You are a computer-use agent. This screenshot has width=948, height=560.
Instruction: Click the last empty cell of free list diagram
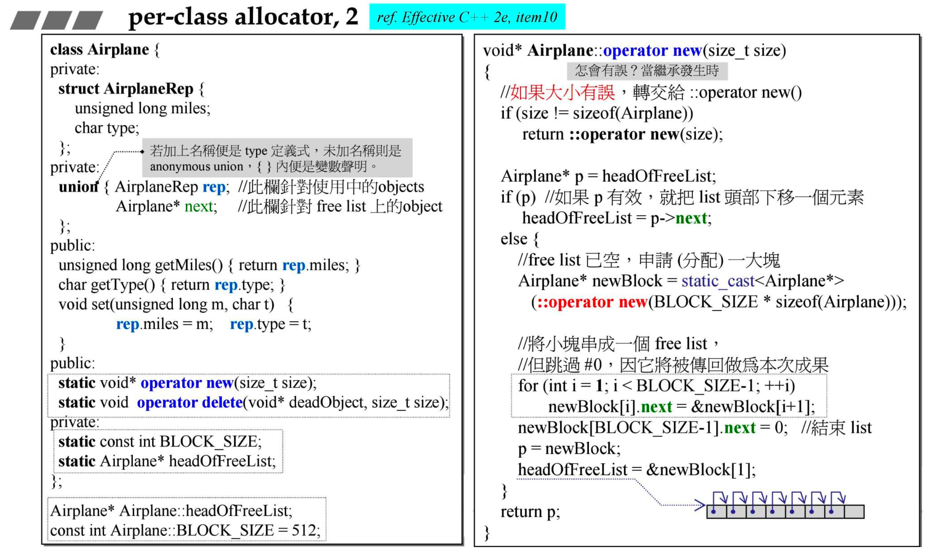point(854,512)
